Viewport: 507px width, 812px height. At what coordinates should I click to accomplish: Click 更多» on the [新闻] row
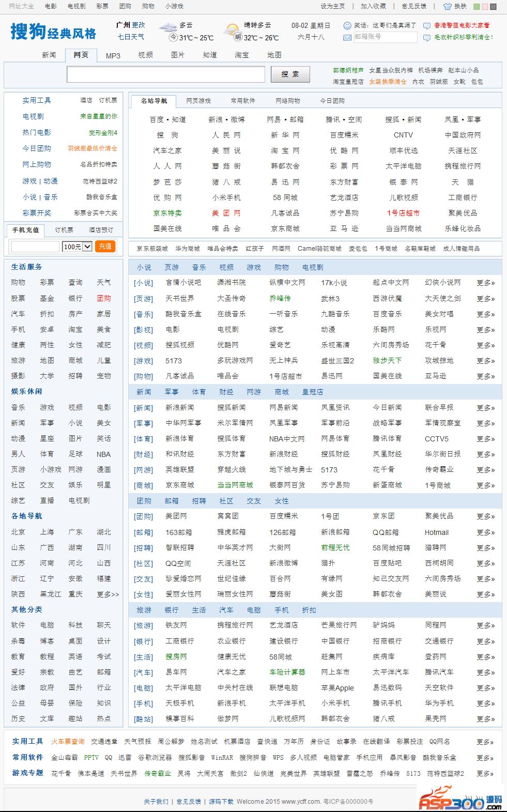(485, 408)
